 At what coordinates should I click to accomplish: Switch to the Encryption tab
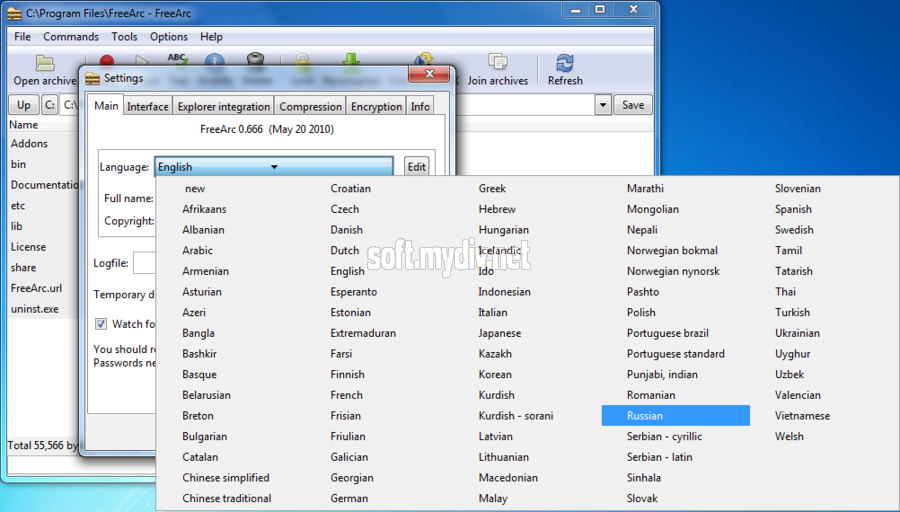click(x=376, y=106)
